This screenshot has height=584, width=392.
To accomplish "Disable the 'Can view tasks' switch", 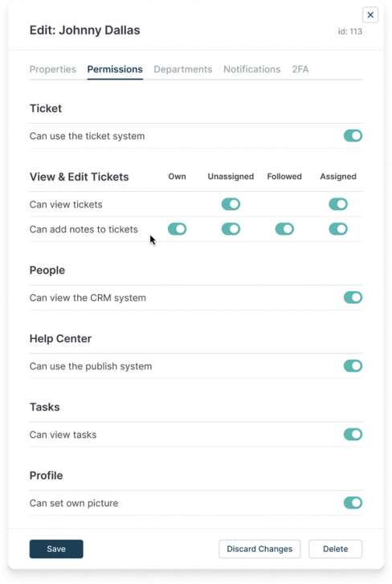I will coord(353,435).
